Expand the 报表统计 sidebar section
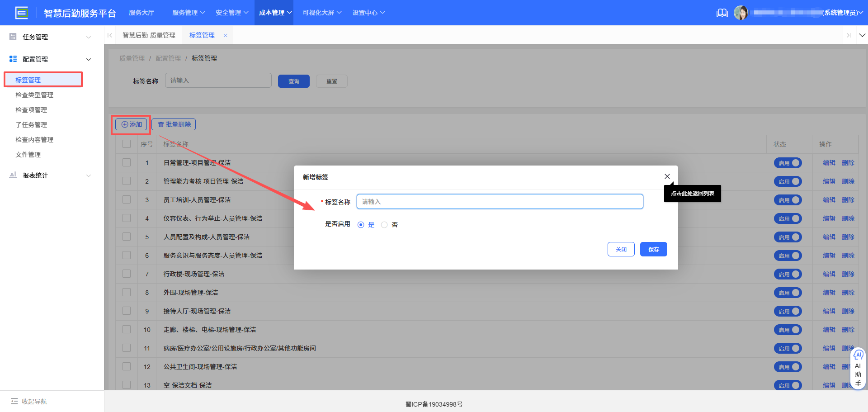 pyautogui.click(x=88, y=175)
